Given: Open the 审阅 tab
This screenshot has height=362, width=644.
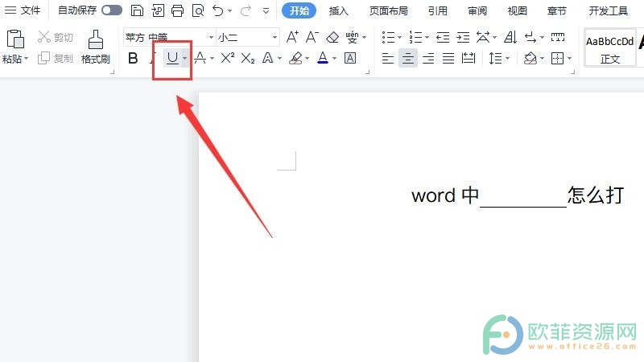Looking at the screenshot, I should point(477,11).
